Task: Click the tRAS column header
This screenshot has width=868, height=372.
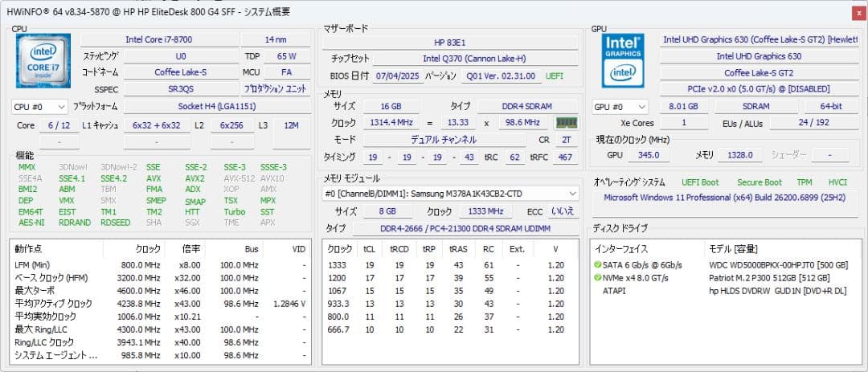Action: point(458,249)
